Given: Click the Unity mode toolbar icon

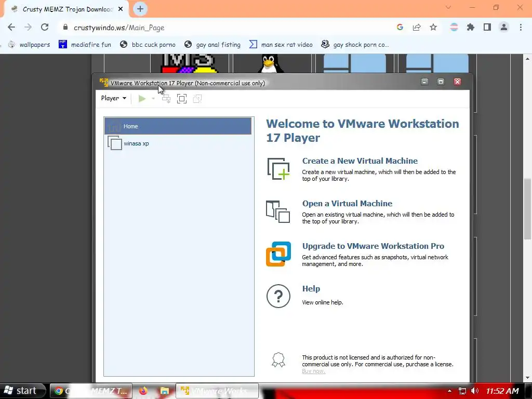Looking at the screenshot, I should point(197,99).
